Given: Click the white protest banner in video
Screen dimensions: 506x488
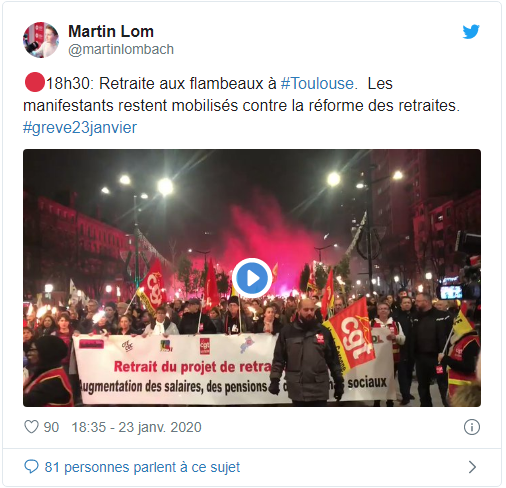Looking at the screenshot, I should click(233, 368).
